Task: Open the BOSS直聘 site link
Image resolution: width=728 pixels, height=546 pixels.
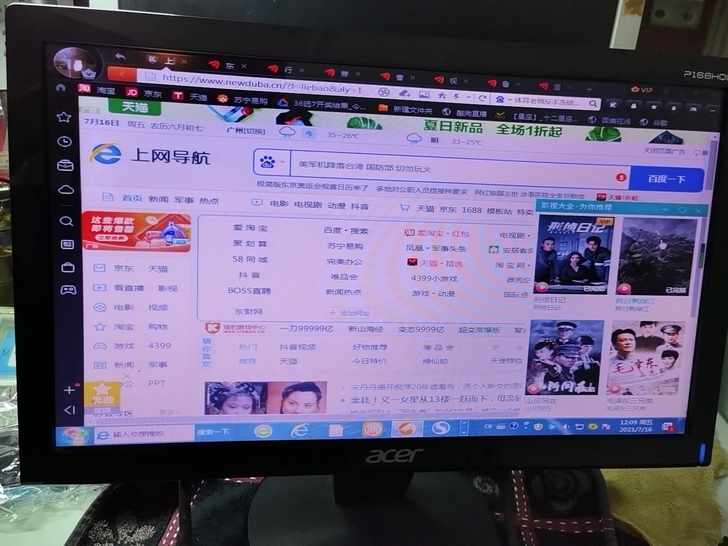Action: click(249, 291)
